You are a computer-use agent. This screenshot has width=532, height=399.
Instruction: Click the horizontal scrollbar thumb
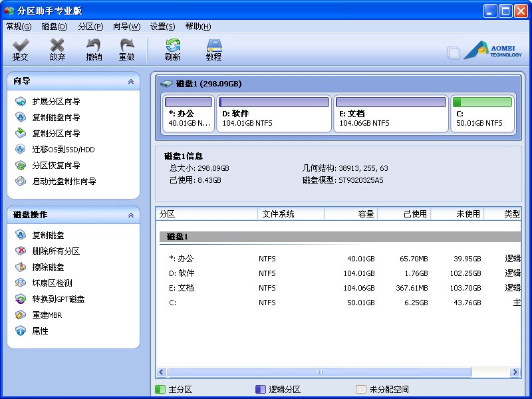pyautogui.click(x=320, y=372)
